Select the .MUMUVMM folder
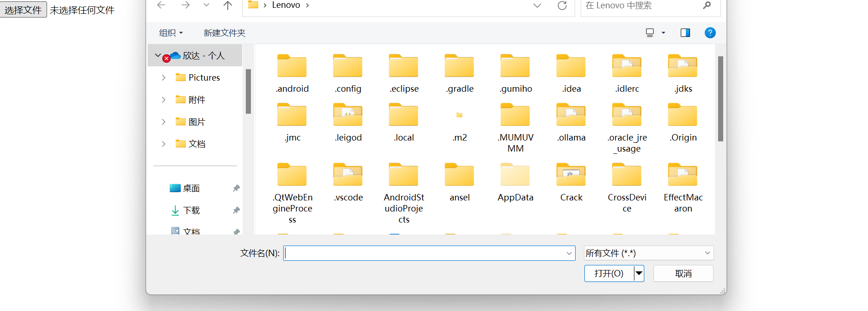868x311 pixels. [x=515, y=128]
